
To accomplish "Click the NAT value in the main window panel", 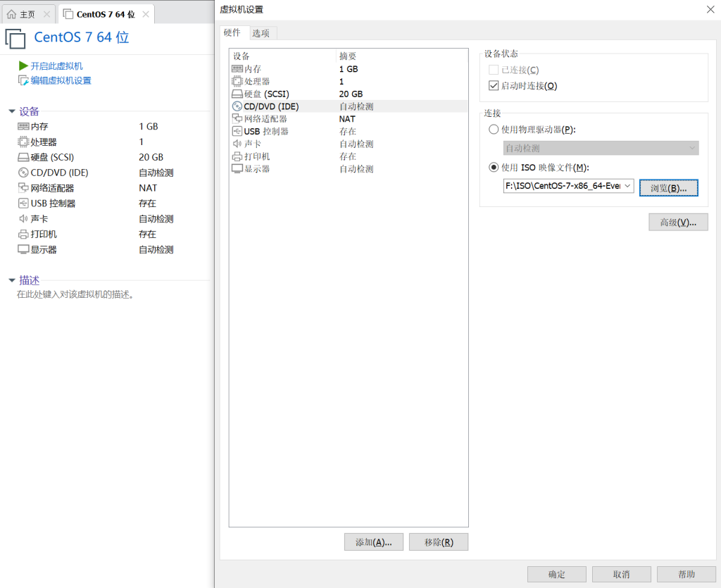I will point(148,187).
